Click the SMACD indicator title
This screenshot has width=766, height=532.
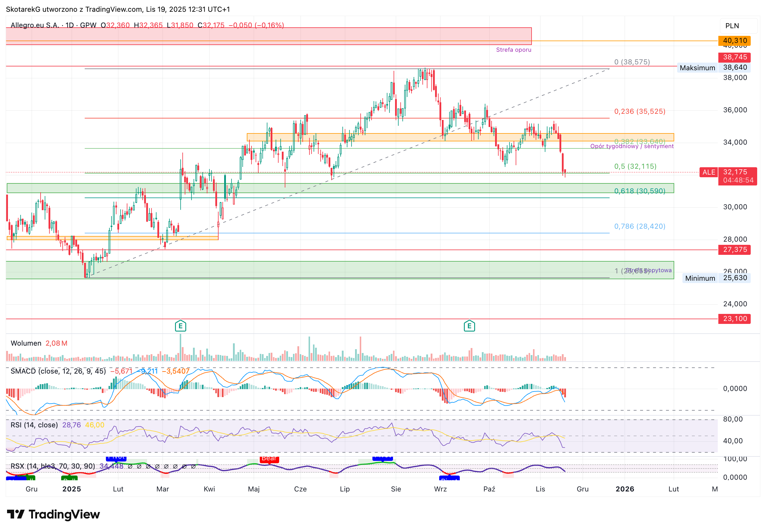coord(58,371)
